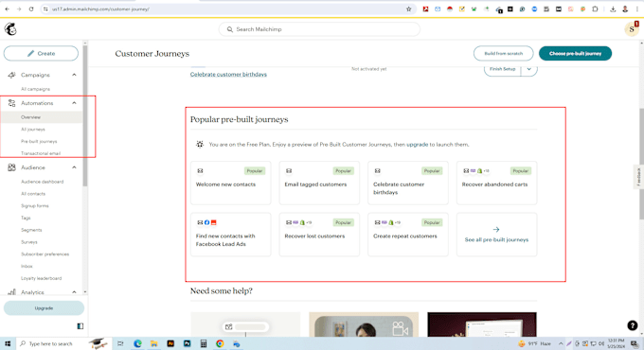Open the Windows Start menu
Image resolution: width=644 pixels, height=350 pixels.
[8, 343]
